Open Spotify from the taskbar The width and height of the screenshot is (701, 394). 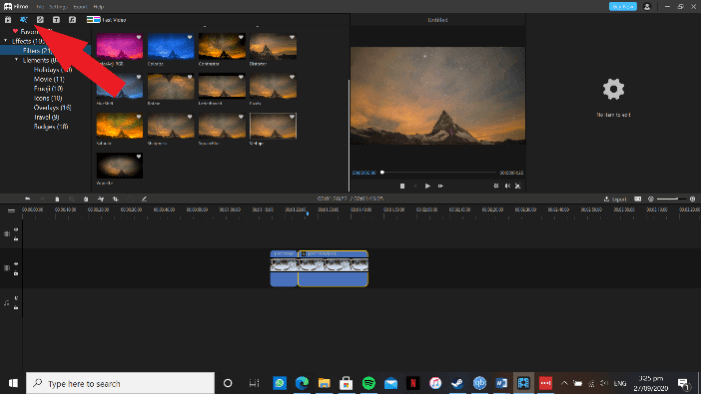pyautogui.click(x=369, y=383)
